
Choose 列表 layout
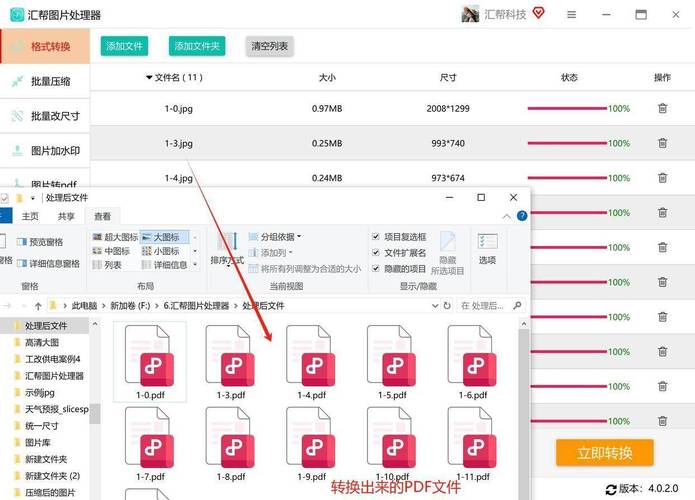point(107,265)
